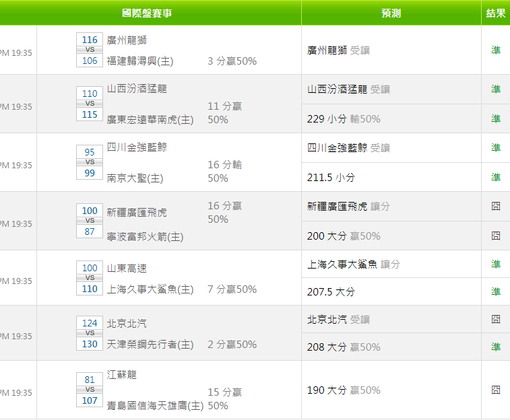510x420 pixels.
Task: Click the 2 分贏50% handicap text
Action: tap(232, 345)
